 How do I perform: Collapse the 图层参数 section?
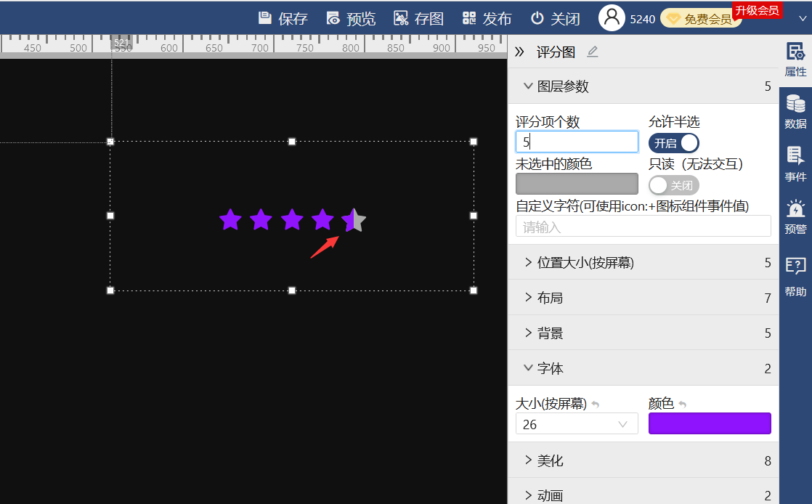point(643,86)
